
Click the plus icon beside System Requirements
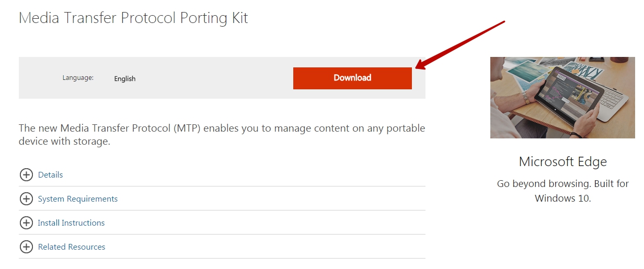pos(26,199)
